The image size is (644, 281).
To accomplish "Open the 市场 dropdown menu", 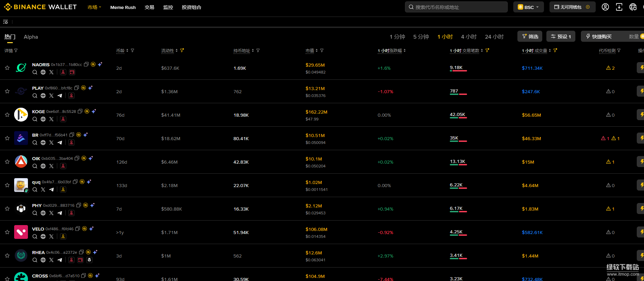I will [94, 7].
